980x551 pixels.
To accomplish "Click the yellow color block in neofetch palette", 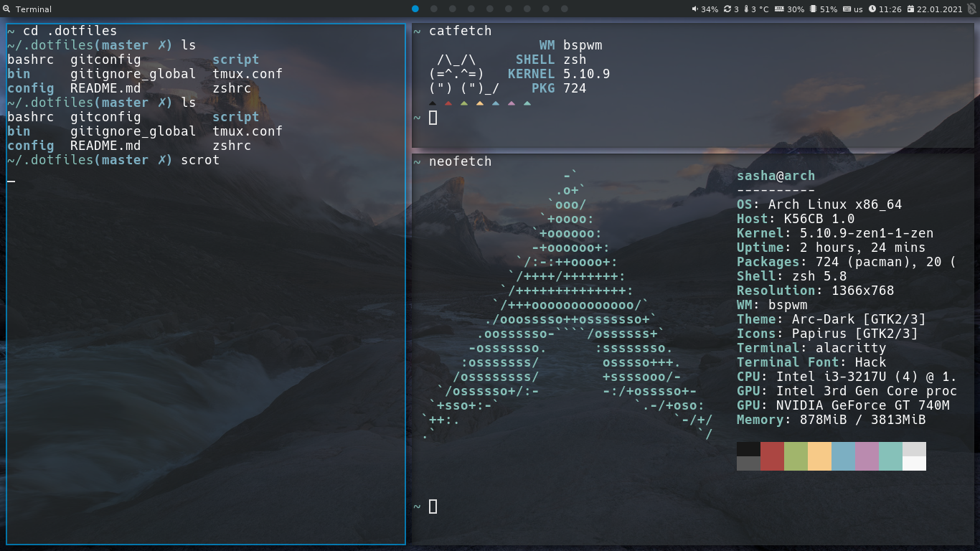I will (819, 456).
